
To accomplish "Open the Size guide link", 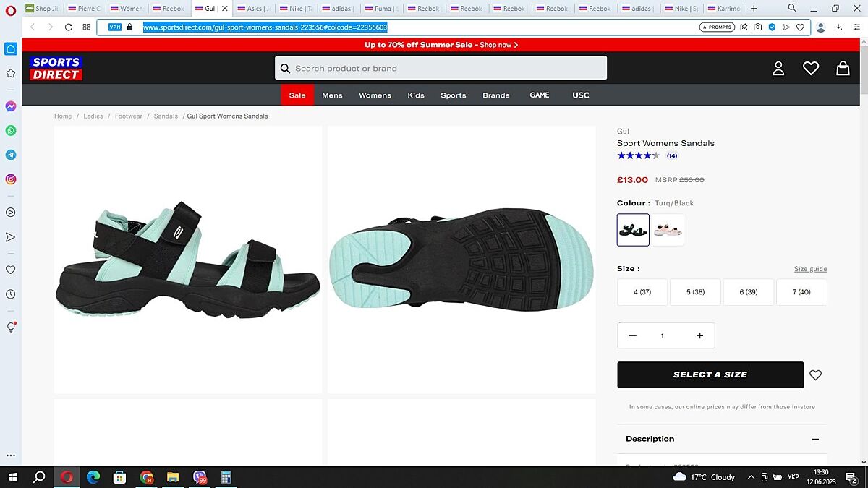I will [x=810, y=269].
